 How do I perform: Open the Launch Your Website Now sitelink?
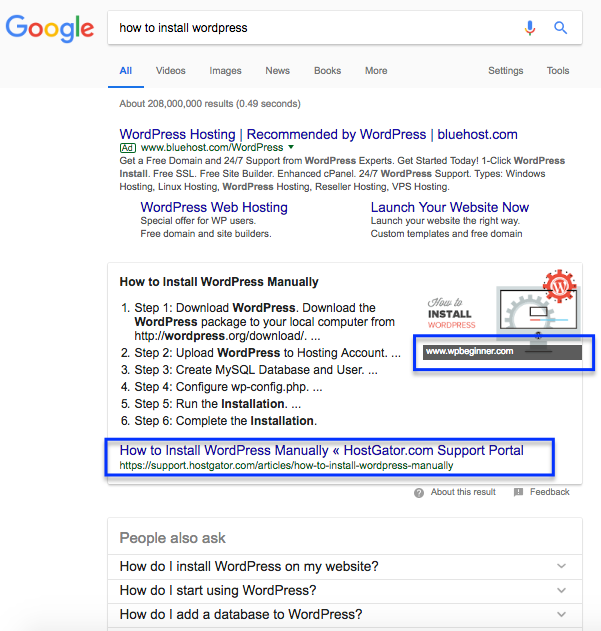point(449,207)
